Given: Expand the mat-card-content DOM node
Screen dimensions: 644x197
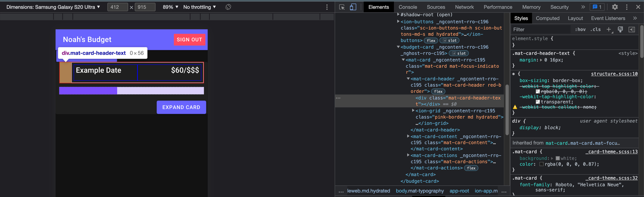Looking at the screenshot, I should 408,136.
